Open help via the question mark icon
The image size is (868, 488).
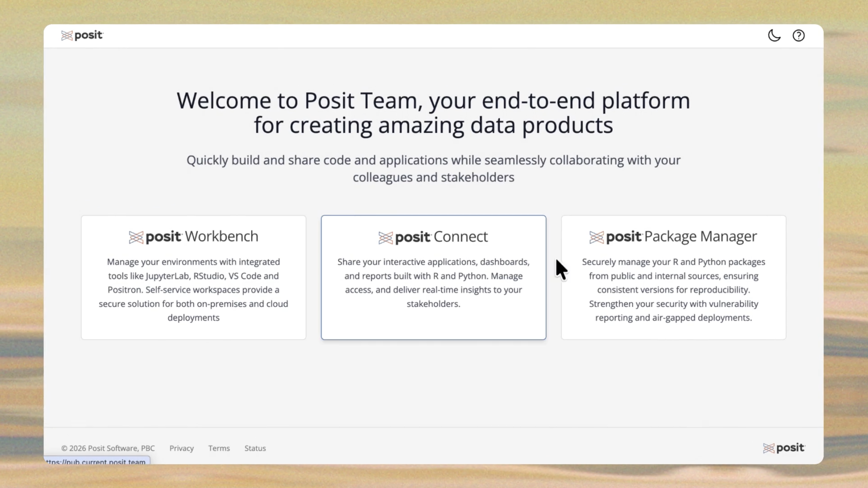[x=798, y=35]
